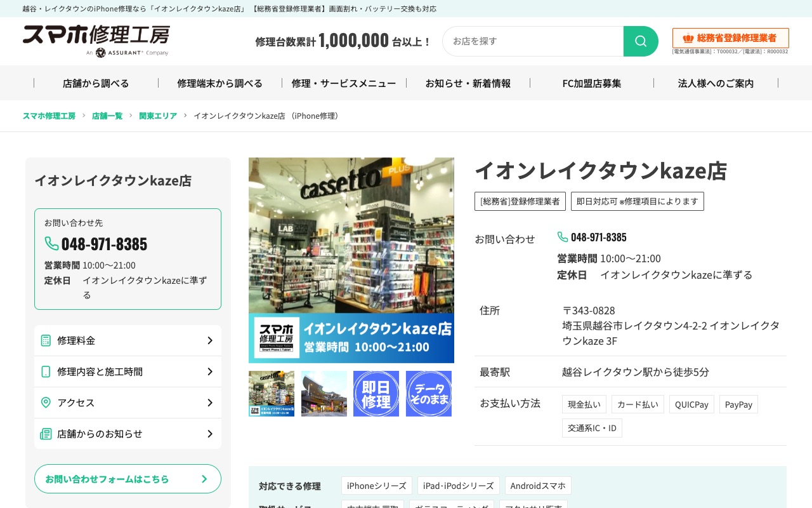
Task: Click the 現金払い payment tag
Action: click(x=584, y=404)
